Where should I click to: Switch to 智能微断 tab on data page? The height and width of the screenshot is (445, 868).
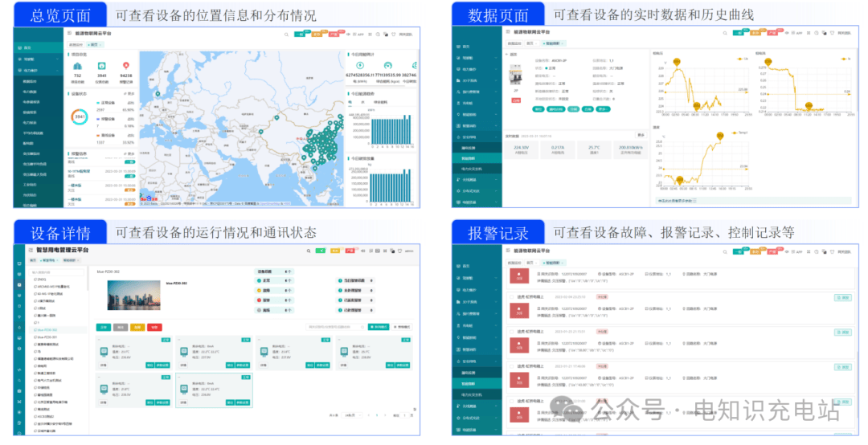(553, 43)
